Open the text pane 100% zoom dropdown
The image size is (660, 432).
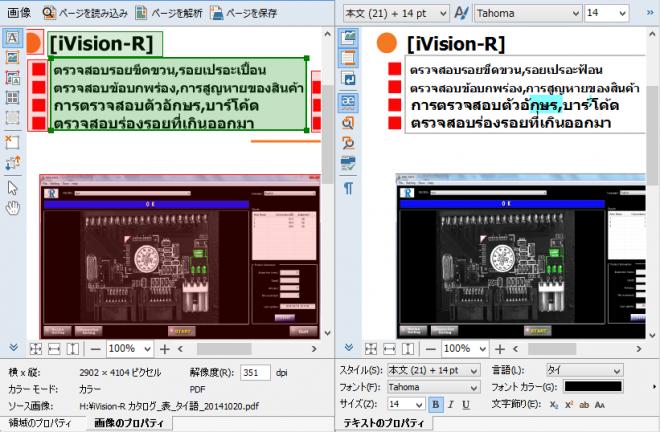464,349
